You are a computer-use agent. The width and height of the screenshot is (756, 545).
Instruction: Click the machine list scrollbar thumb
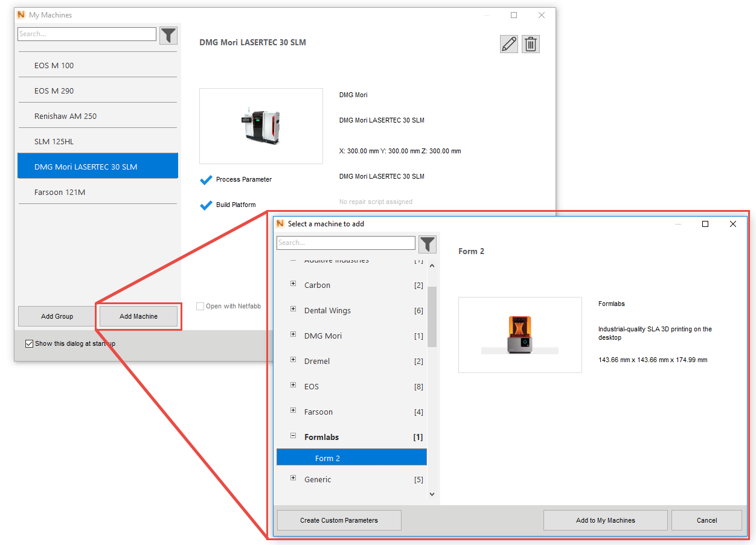tap(432, 317)
